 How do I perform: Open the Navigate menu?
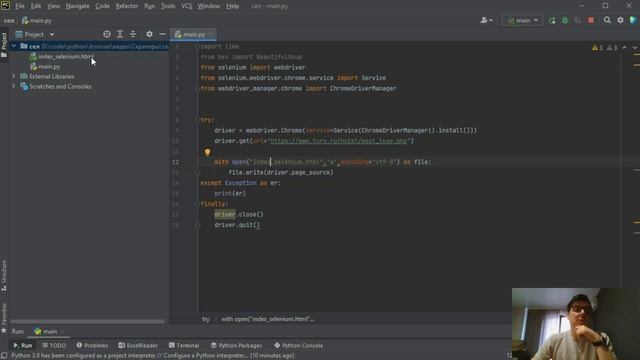[x=78, y=6]
